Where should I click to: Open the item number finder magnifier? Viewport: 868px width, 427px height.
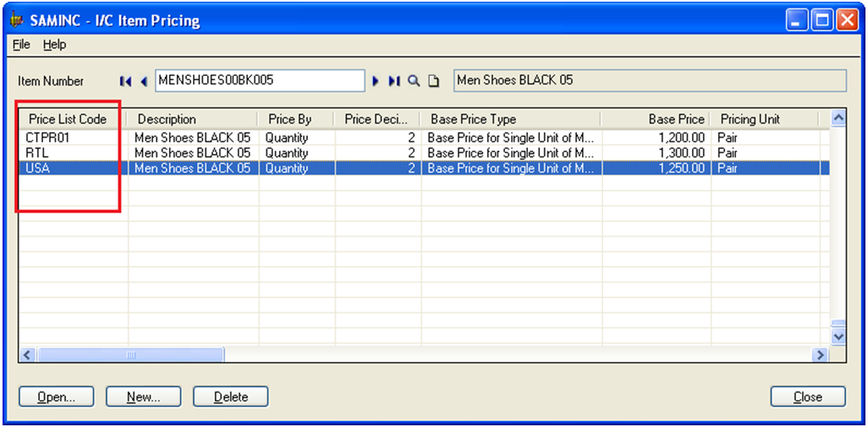[x=414, y=81]
